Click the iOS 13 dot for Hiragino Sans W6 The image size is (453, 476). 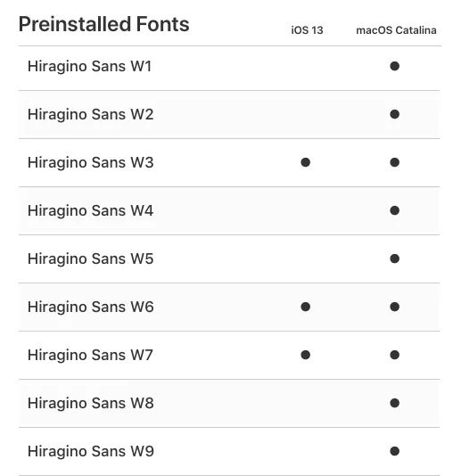pos(306,307)
